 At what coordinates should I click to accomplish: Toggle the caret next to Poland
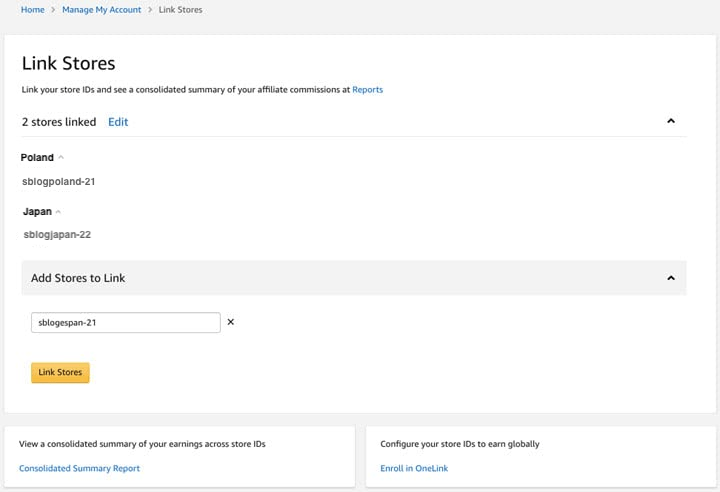(61, 158)
